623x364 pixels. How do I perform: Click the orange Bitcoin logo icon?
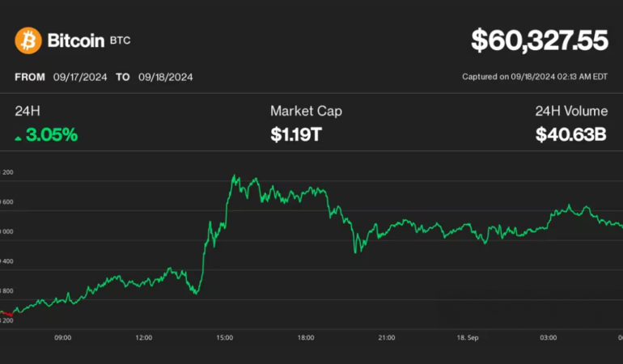pyautogui.click(x=28, y=40)
